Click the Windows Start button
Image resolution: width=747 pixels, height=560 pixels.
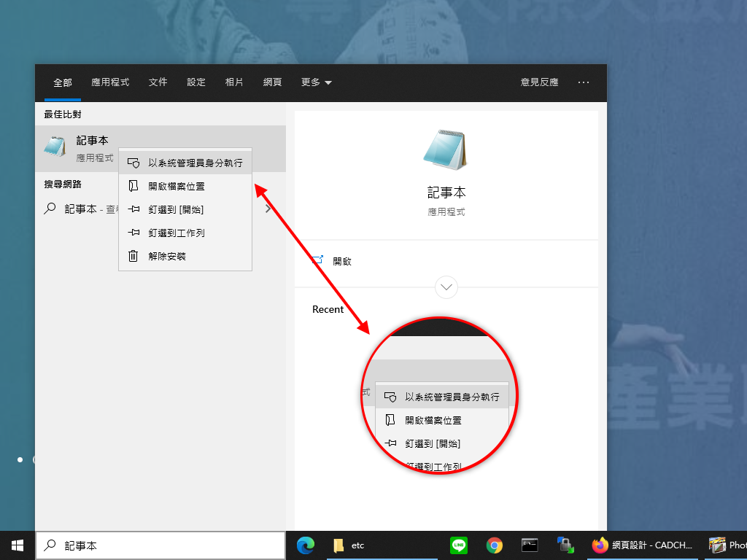(x=18, y=545)
